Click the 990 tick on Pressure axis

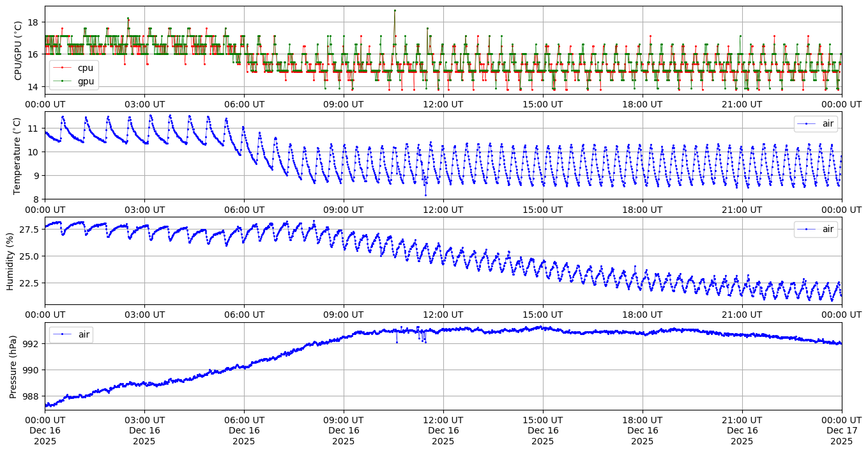(x=33, y=370)
